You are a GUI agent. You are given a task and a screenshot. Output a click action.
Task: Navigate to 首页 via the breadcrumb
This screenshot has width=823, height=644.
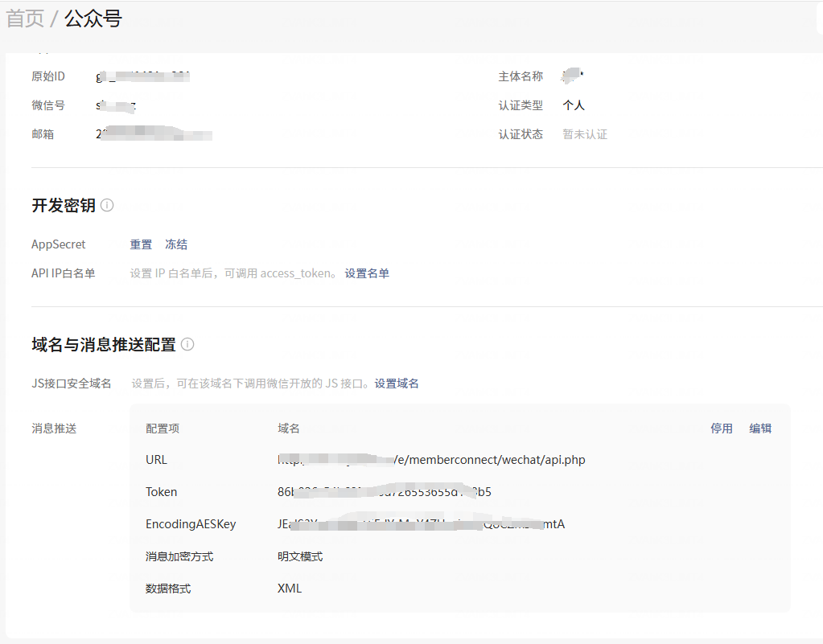tap(25, 18)
